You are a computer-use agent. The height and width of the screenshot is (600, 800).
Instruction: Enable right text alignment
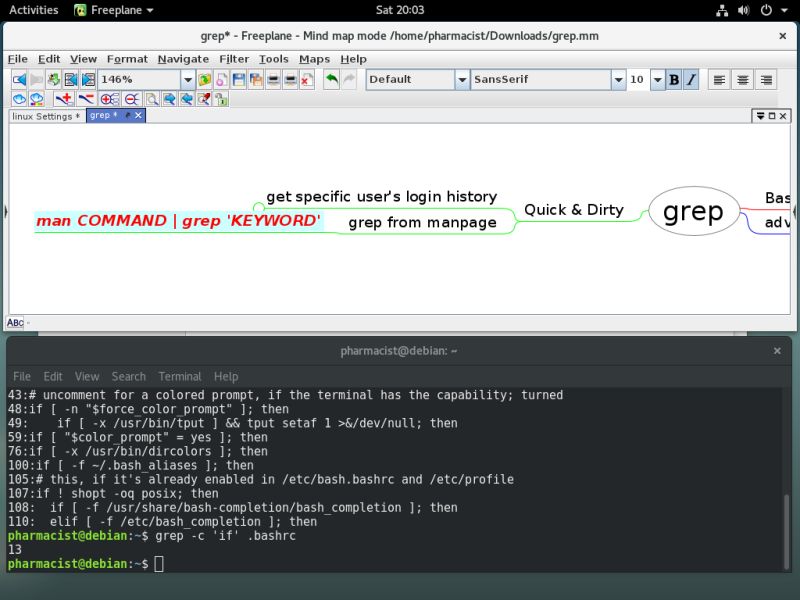(766, 80)
